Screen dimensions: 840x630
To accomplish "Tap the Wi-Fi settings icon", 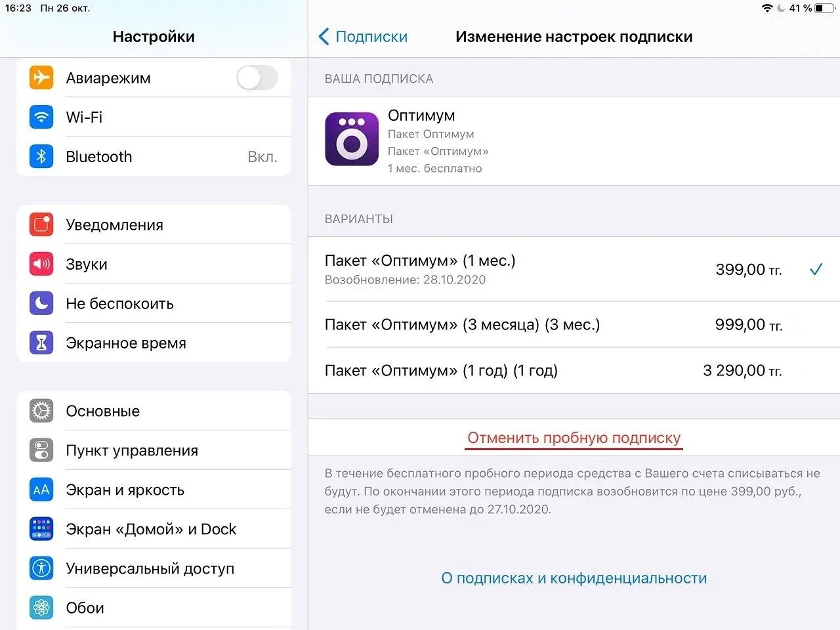I will [x=41, y=117].
